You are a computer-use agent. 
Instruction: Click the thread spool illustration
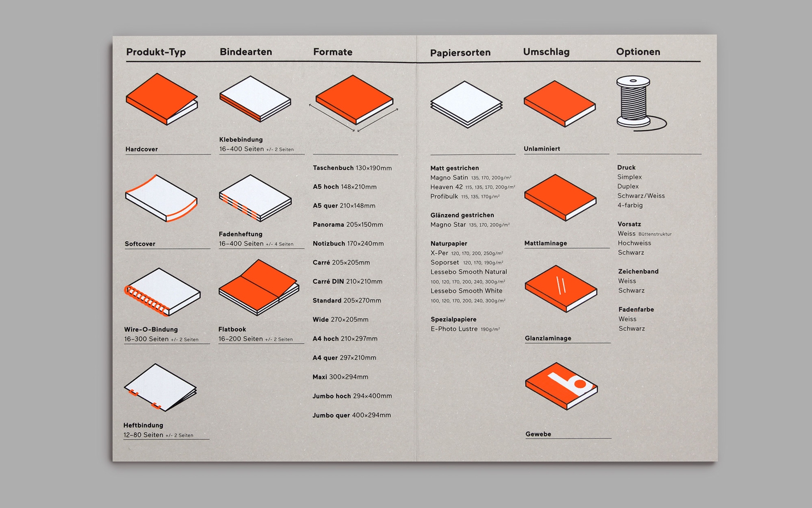point(640,103)
